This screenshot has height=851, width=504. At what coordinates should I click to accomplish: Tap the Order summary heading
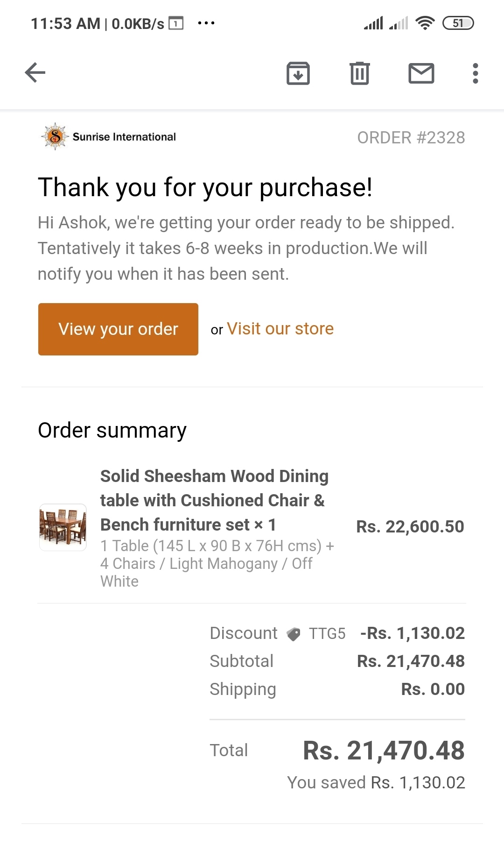pyautogui.click(x=112, y=430)
